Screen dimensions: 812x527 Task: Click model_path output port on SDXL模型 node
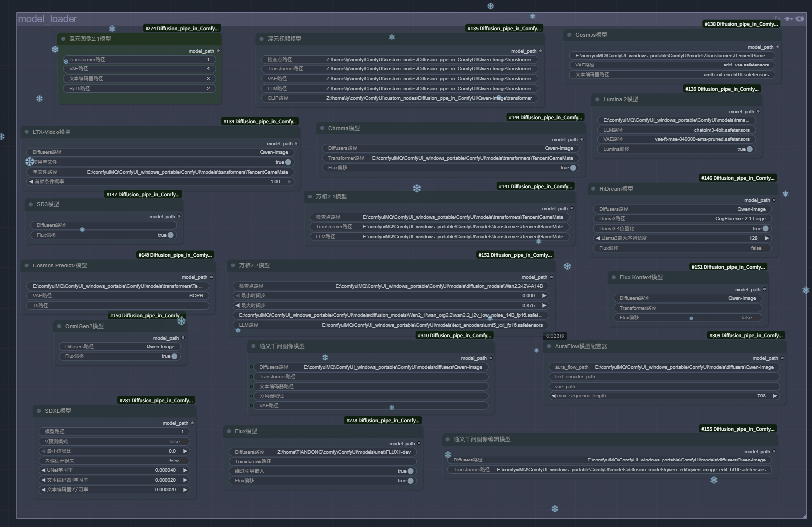192,423
